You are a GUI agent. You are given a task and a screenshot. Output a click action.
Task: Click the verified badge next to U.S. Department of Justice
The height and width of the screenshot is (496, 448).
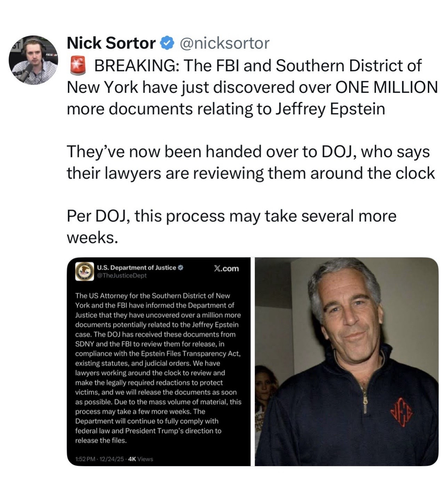[181, 268]
